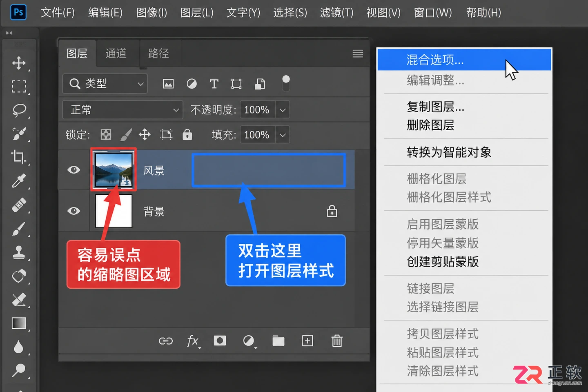Toggle prevent artboard auto-nesting lock
This screenshot has height=392, width=588.
166,134
